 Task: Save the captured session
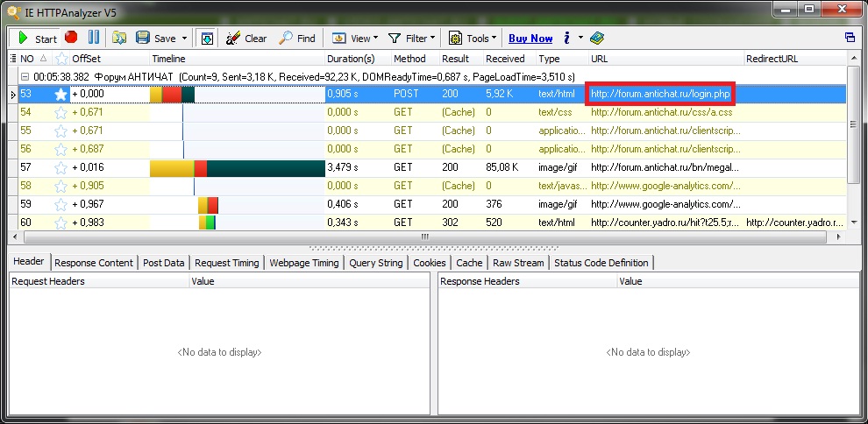(155, 39)
